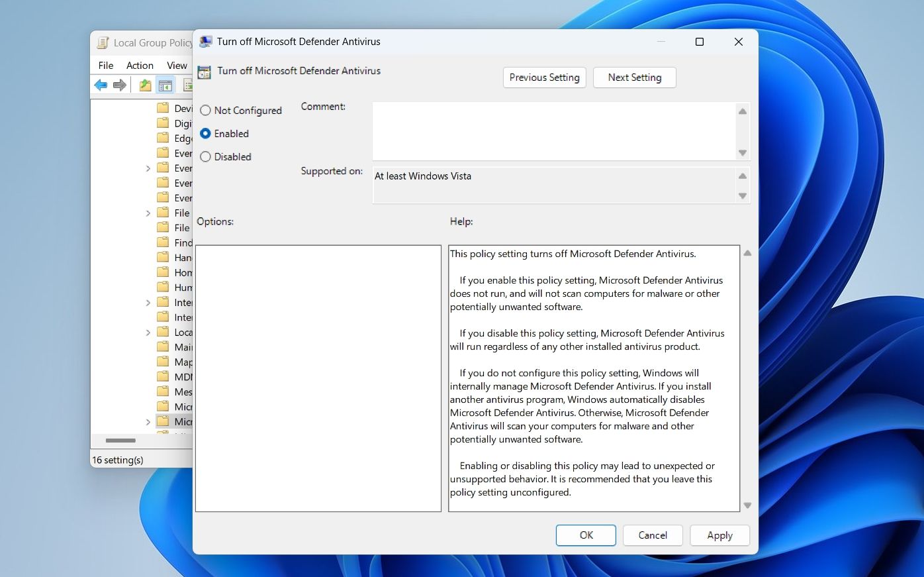Select the Disabled radio button
This screenshot has height=577, width=924.
(x=205, y=157)
